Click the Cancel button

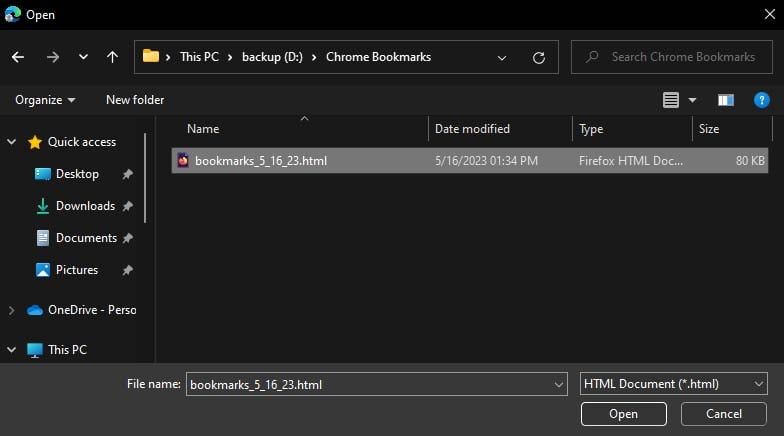[724, 414]
